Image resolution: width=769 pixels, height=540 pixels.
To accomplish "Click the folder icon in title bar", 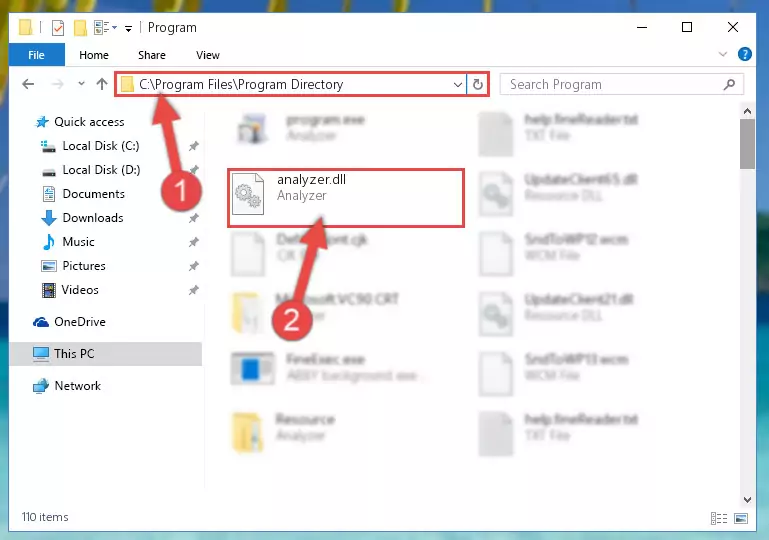I will 26,27.
